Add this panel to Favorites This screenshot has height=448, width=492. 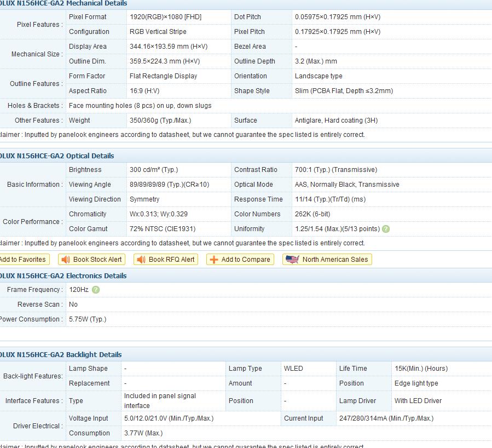(24, 260)
